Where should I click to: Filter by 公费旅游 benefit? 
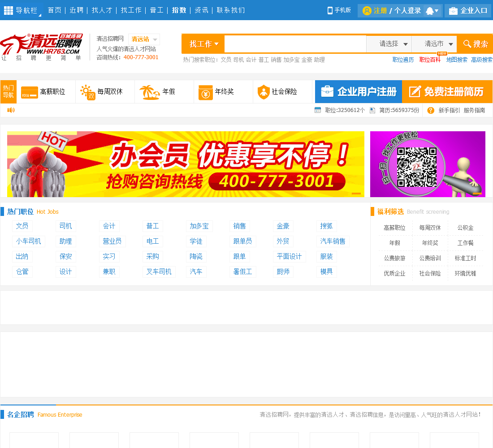394,258
